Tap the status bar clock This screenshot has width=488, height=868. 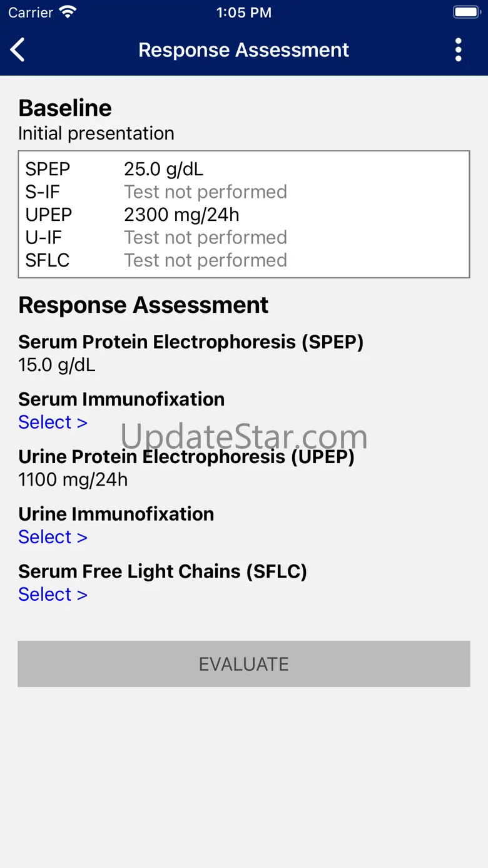[x=243, y=13]
